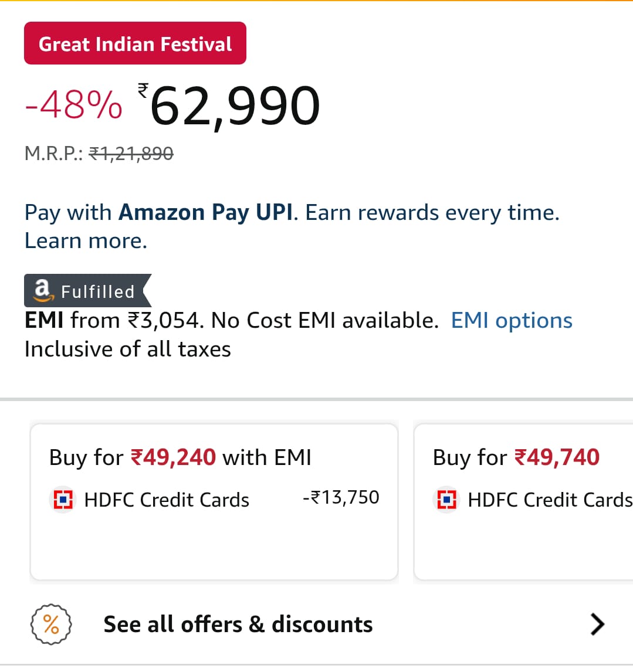This screenshot has height=672, width=633.
Task: Click the -₹13,750 discount amount
Action: point(341,497)
